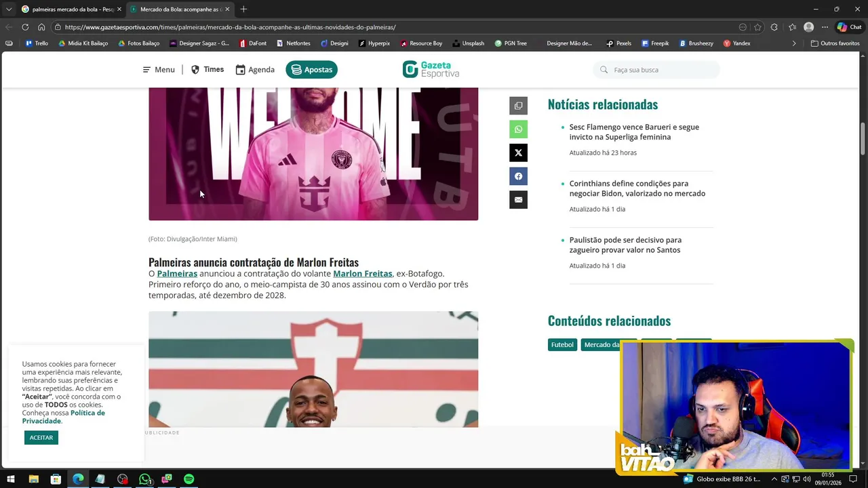
Task: Click the browser Home icon
Action: pos(41,27)
